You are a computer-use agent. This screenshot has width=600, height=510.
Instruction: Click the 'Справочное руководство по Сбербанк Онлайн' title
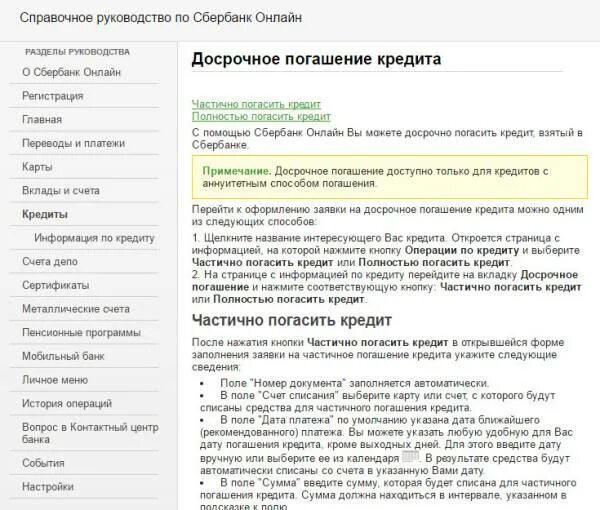point(161,18)
